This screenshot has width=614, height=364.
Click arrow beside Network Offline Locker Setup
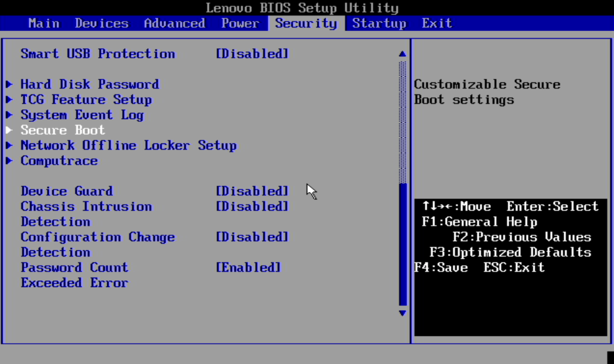pyautogui.click(x=9, y=145)
